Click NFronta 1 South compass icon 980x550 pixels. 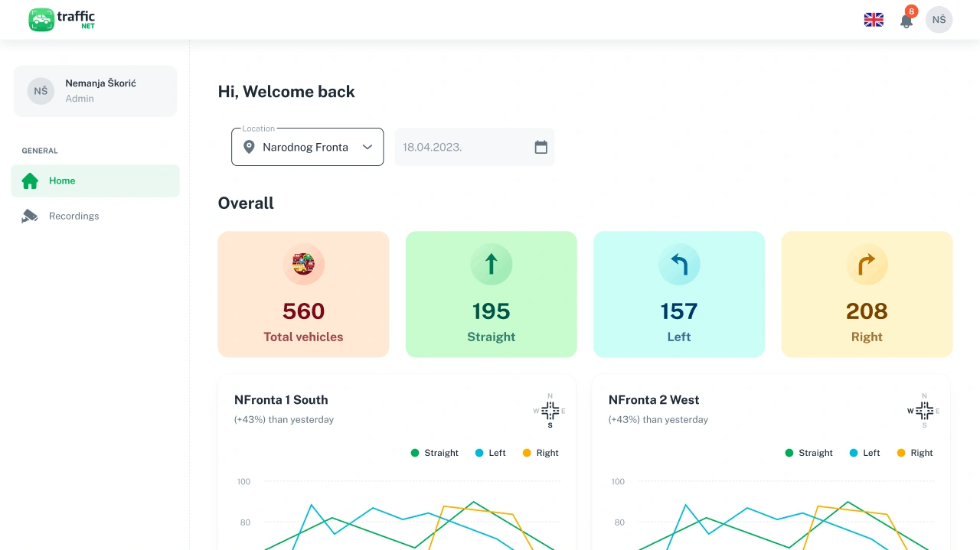click(x=550, y=411)
